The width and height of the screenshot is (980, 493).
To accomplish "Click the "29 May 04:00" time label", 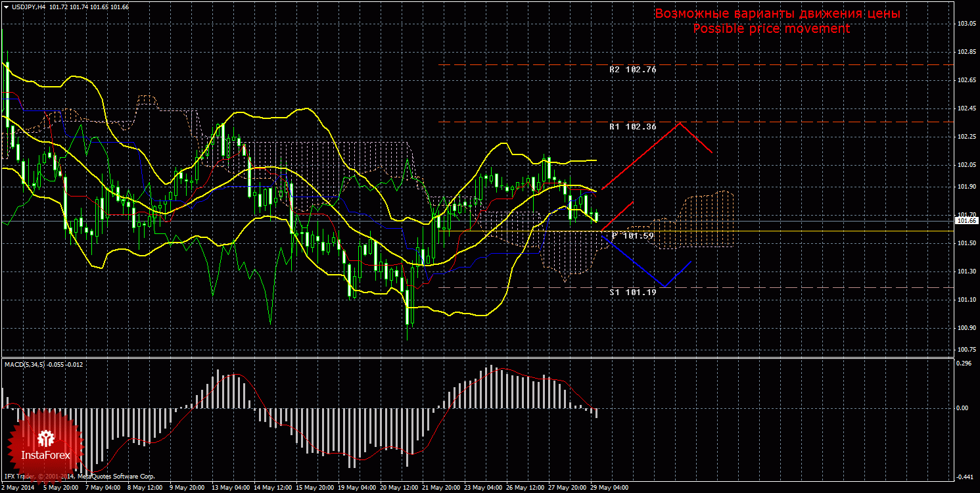I will click(609, 488).
